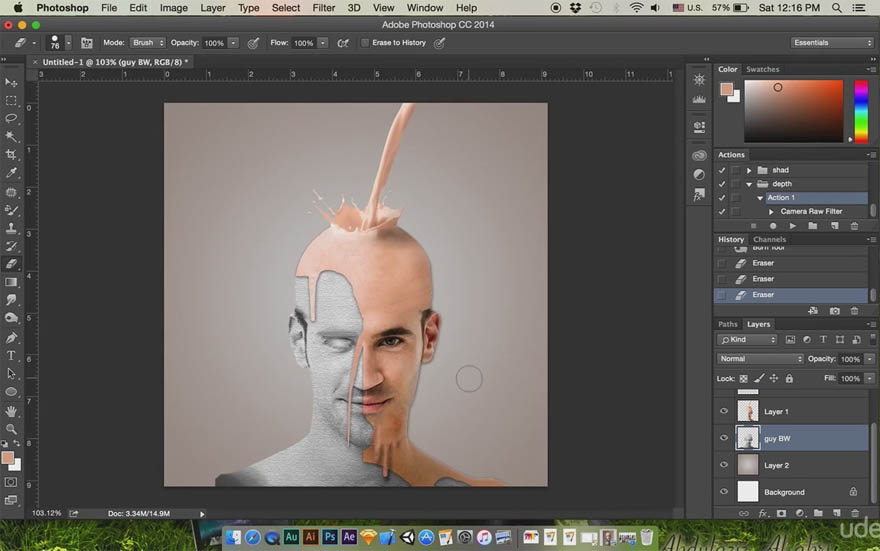The height and width of the screenshot is (551, 880).
Task: Select the Path Selection tool
Action: pos(11,374)
